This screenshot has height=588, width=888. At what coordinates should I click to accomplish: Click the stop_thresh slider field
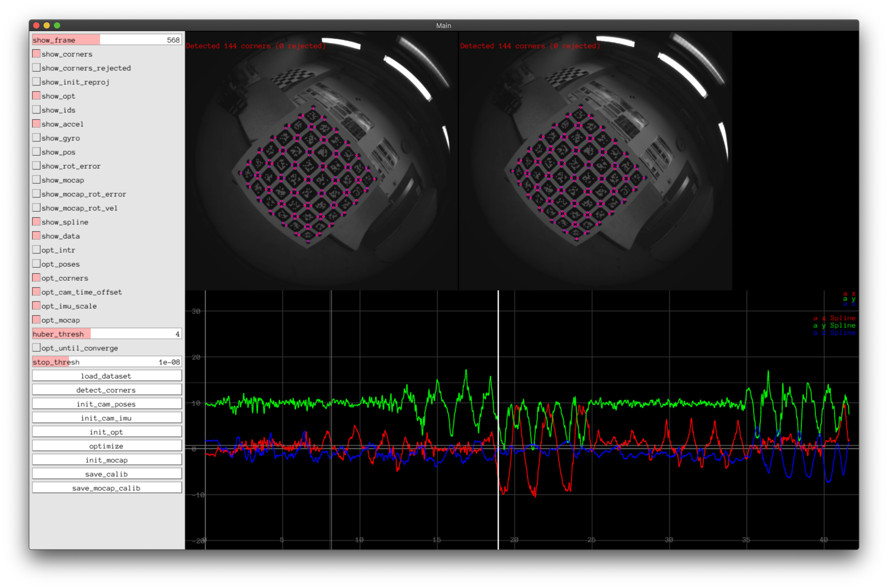pos(107,362)
